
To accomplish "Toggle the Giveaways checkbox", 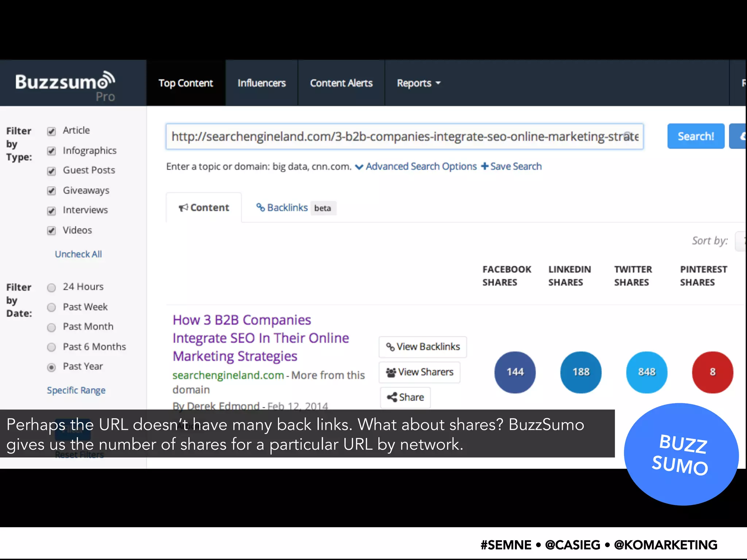I will (x=51, y=191).
